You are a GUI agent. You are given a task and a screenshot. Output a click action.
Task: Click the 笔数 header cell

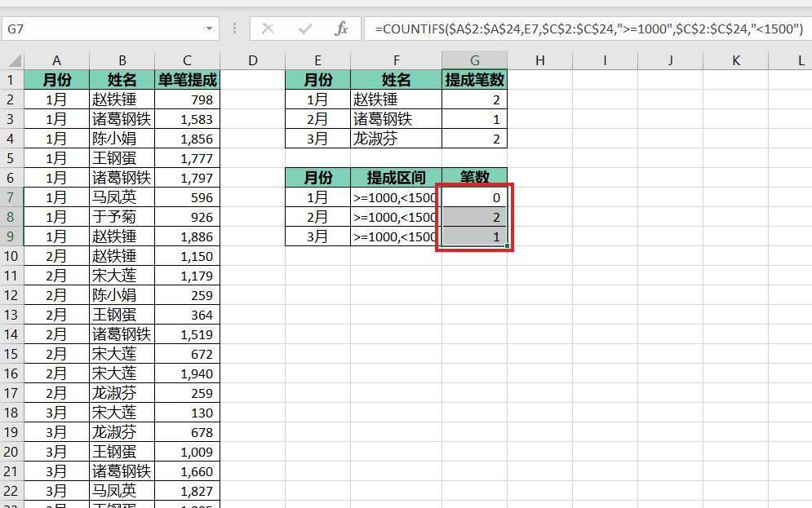point(475,178)
